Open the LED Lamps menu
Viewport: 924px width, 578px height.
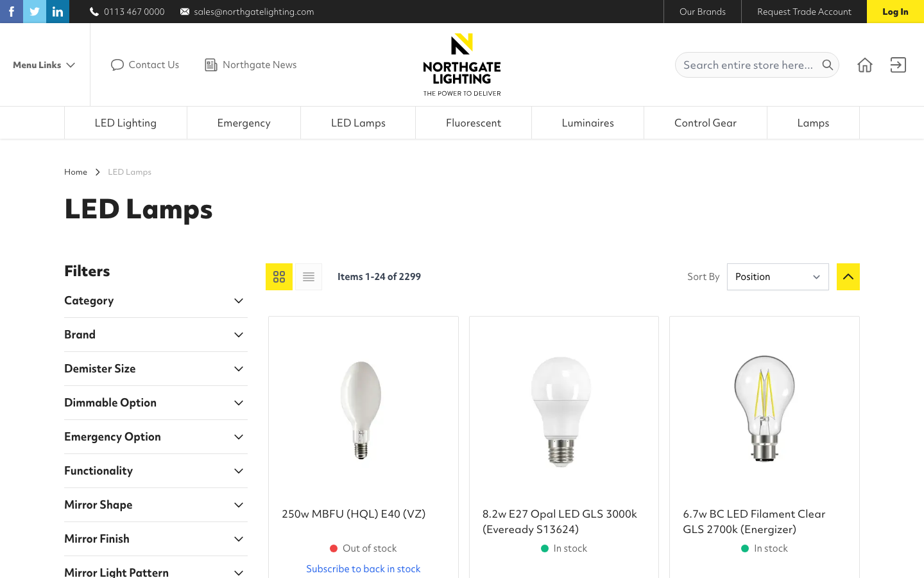tap(358, 123)
